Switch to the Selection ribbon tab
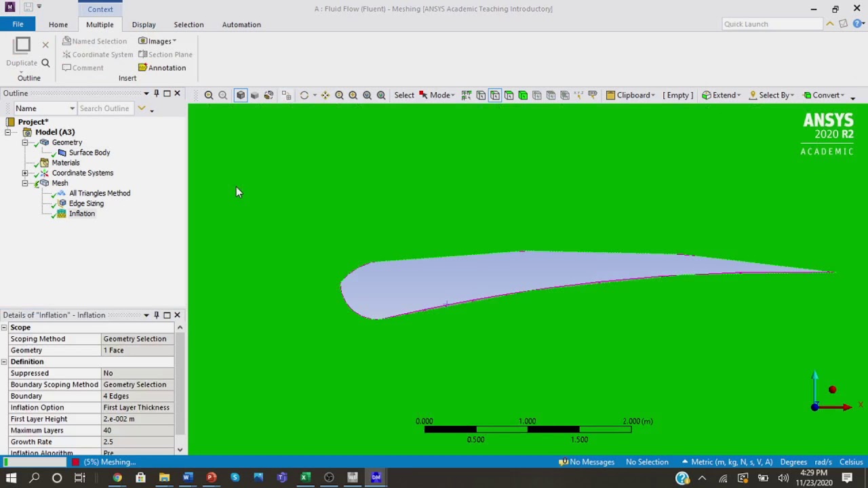 tap(189, 24)
